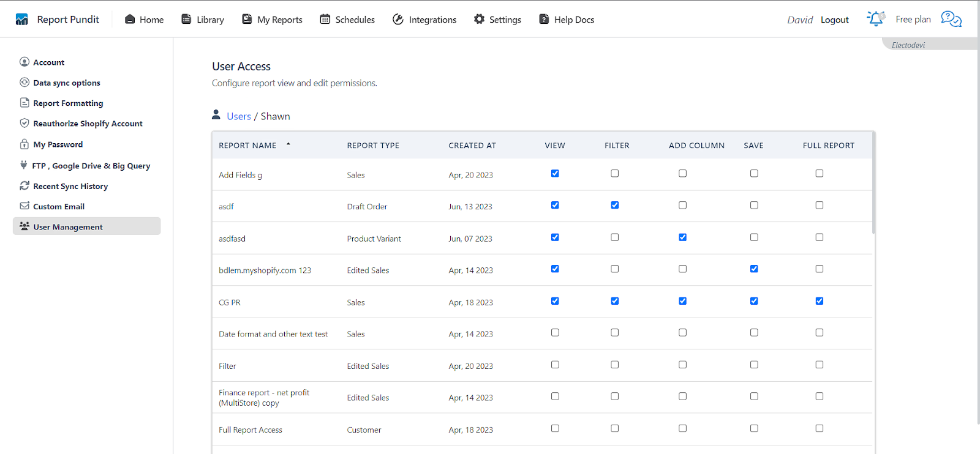980x454 pixels.
Task: Uncheck View permission for Add Fields g
Action: coord(555,174)
